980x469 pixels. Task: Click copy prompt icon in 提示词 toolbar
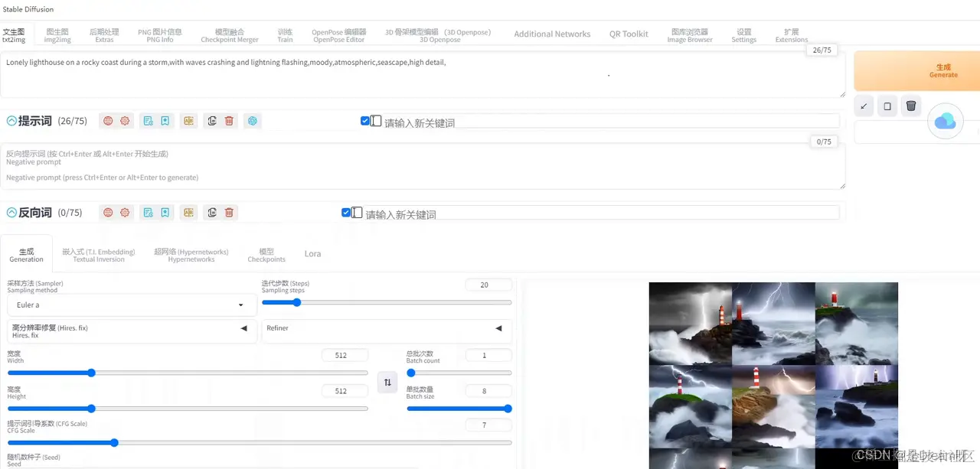point(212,121)
